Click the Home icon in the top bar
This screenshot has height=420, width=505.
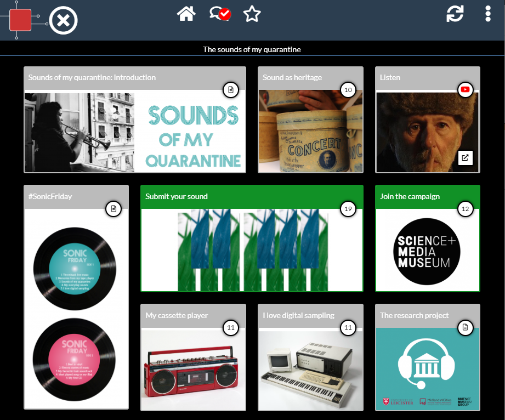tap(186, 14)
